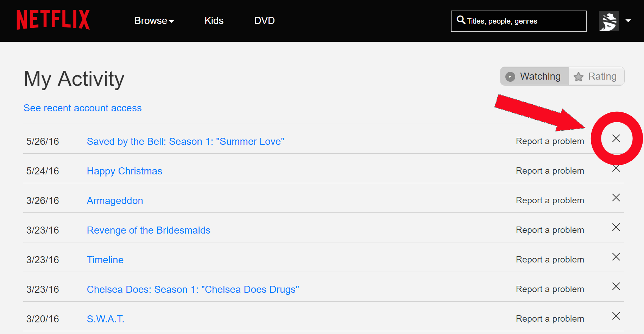Image resolution: width=644 pixels, height=334 pixels.
Task: Hide Revenge of the Bridesmaids from activity
Action: tap(616, 227)
